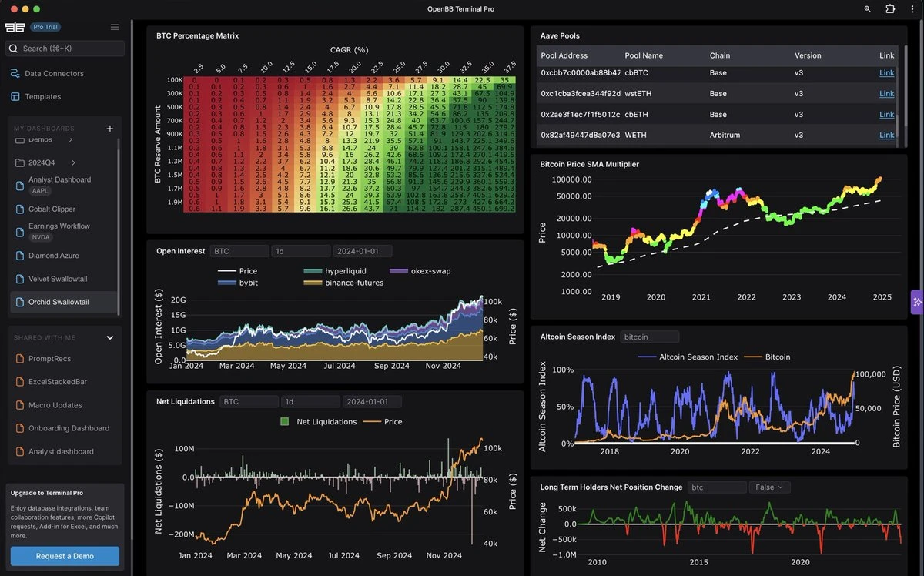Open the Cobalt Clipper dashboard
This screenshot has height=576, width=924.
[x=52, y=209]
